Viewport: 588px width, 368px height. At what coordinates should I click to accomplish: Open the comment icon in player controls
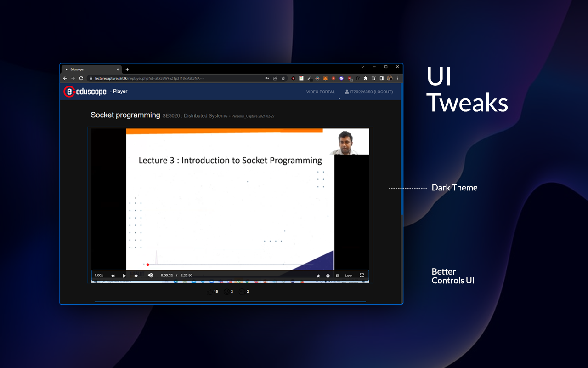pos(338,276)
